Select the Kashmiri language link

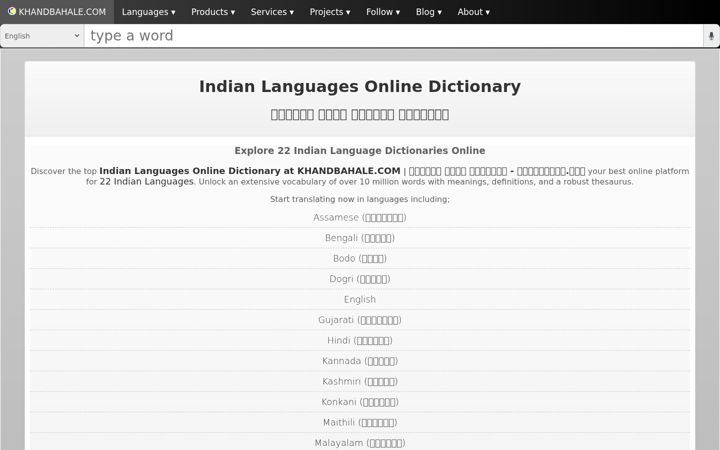click(x=360, y=382)
